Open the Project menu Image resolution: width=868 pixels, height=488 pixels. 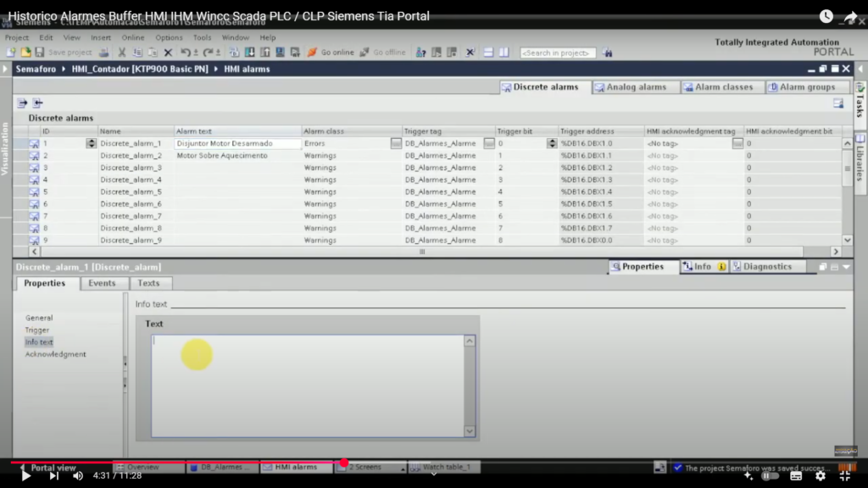pos(17,37)
